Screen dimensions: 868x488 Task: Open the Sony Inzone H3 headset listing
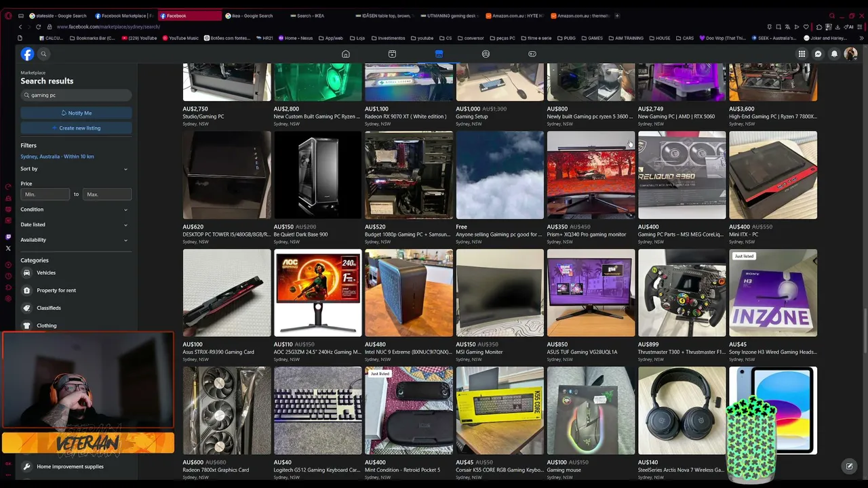(x=773, y=306)
